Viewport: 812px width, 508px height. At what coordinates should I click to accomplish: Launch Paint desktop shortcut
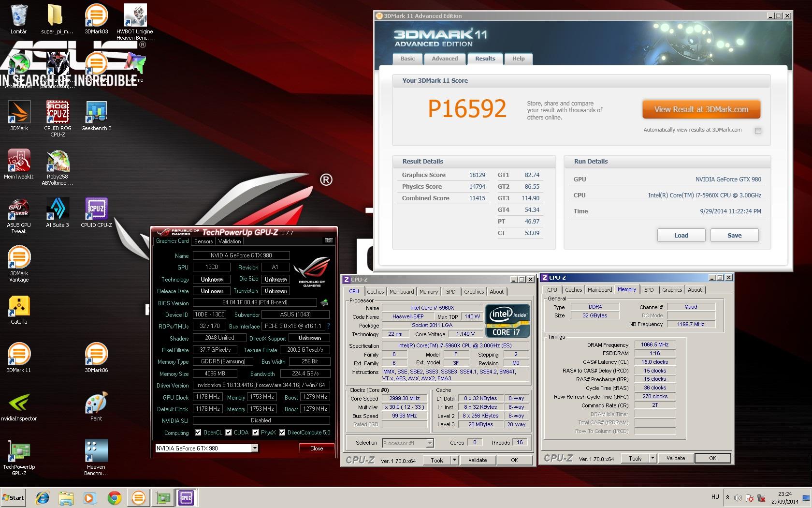pos(96,405)
